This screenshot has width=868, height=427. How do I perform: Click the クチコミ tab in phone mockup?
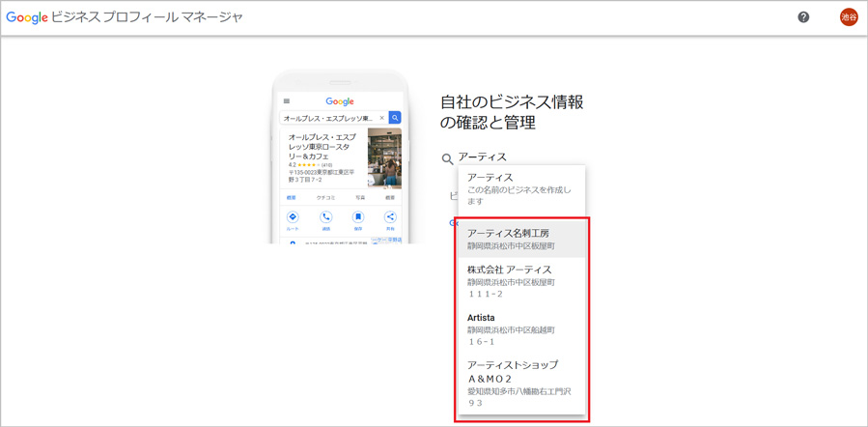pyautogui.click(x=324, y=198)
